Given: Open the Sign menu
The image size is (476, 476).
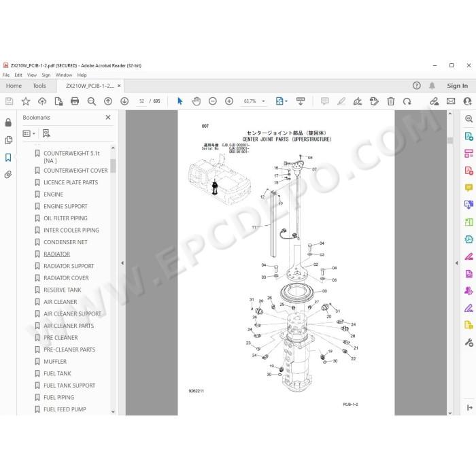Looking at the screenshot, I should coord(46,75).
